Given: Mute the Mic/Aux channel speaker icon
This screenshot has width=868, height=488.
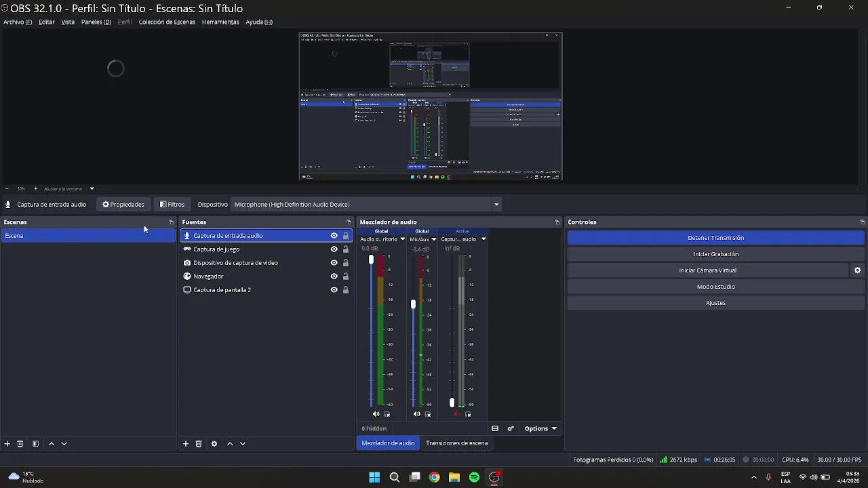Looking at the screenshot, I should (416, 414).
